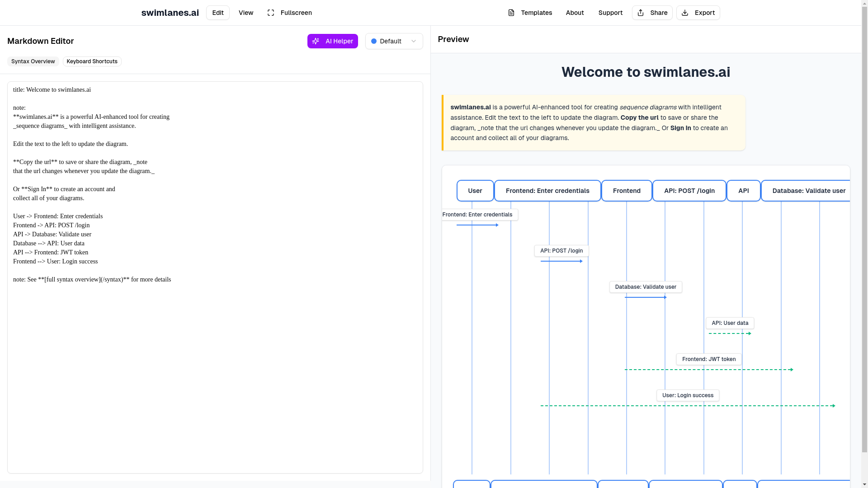The width and height of the screenshot is (868, 488).
Task: Open the Templates page
Action: (x=530, y=13)
